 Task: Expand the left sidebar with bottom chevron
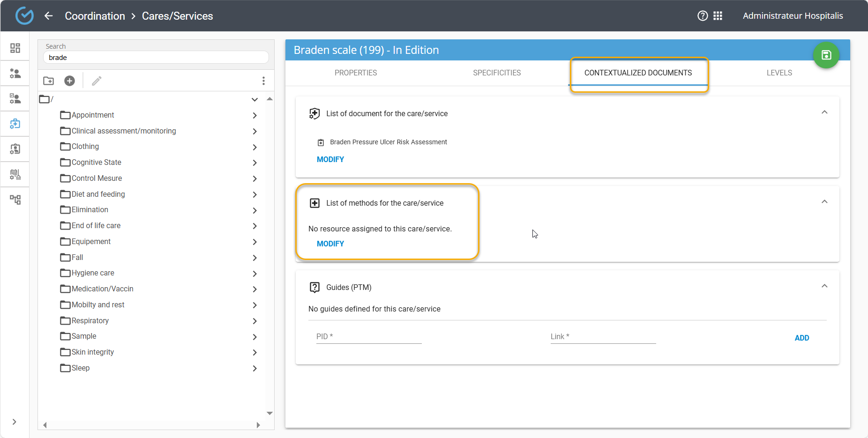tap(15, 422)
